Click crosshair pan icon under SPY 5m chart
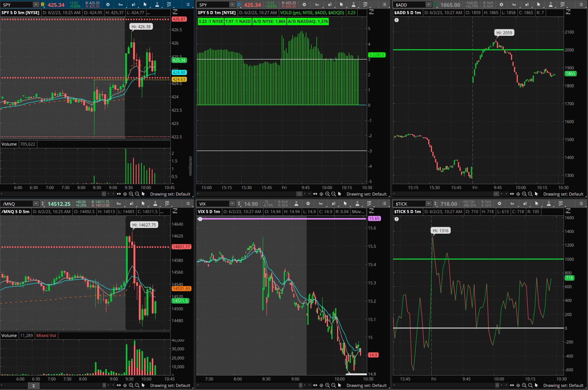Image resolution: width=588 pixels, height=390 pixels. (125, 194)
